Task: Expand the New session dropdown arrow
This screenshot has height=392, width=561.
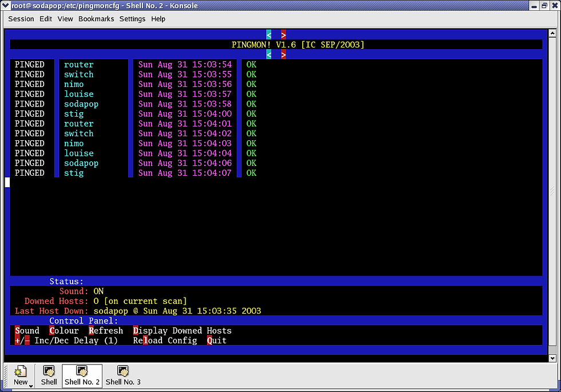Action: pos(31,386)
